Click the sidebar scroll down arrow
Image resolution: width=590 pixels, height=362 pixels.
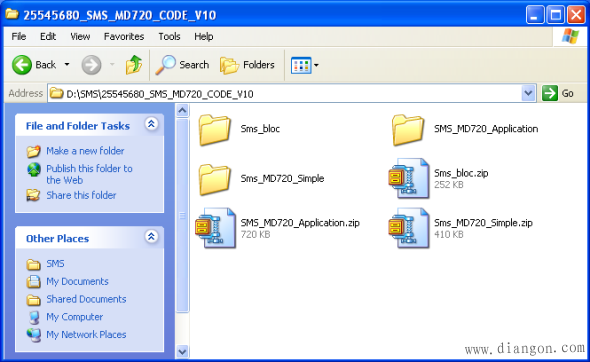(x=182, y=352)
